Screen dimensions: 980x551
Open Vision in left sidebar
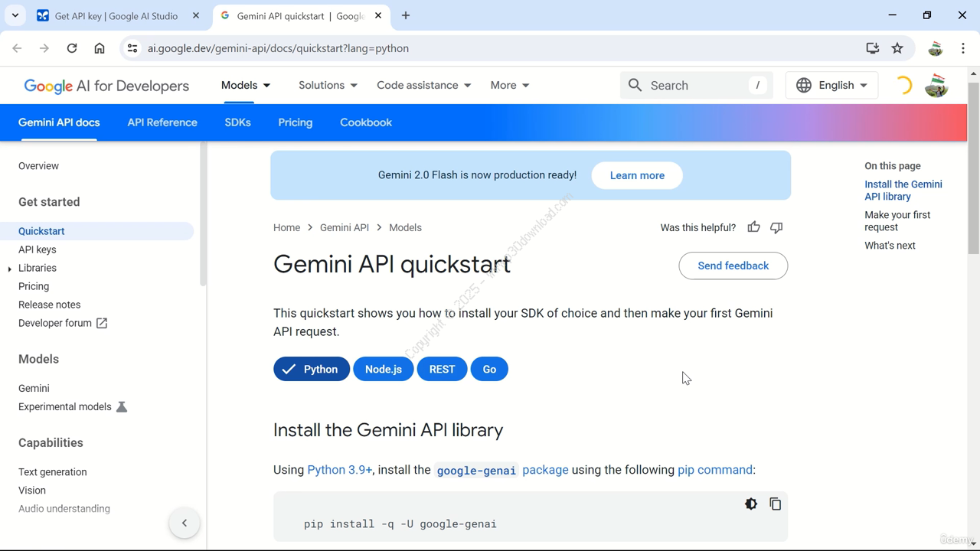[x=32, y=491]
